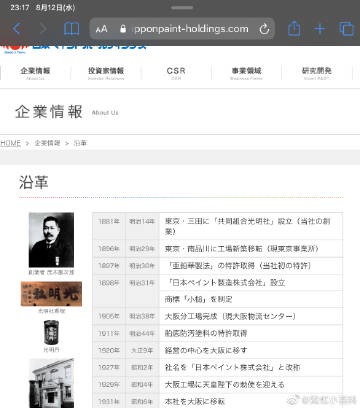The width and height of the screenshot is (360, 408).
Task: Select the 1927年 table cell
Action: [x=109, y=367]
